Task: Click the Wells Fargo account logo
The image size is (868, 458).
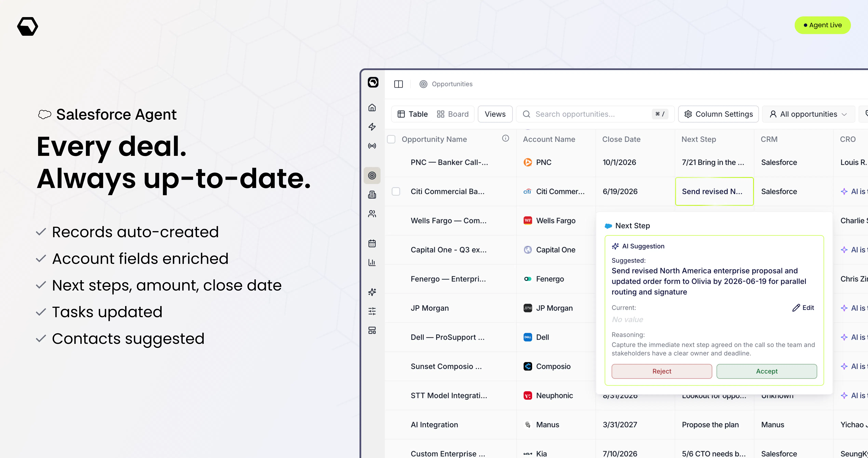Action: [528, 221]
